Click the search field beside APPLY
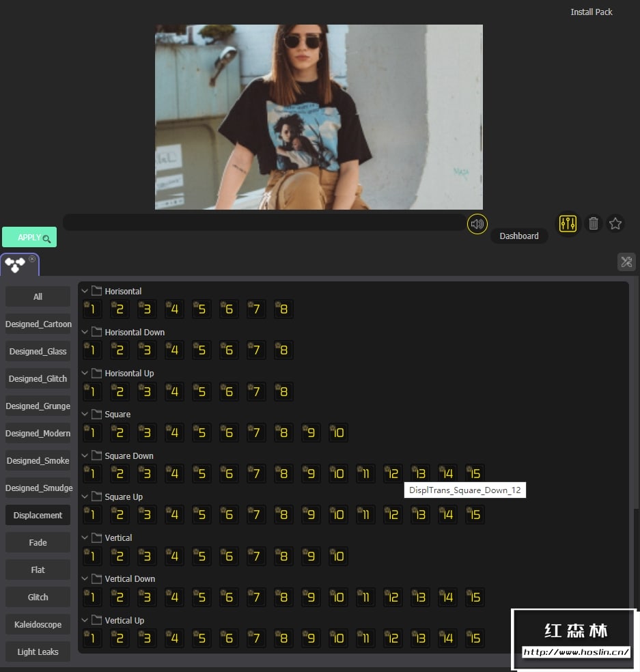This screenshot has height=672, width=640. [264, 223]
